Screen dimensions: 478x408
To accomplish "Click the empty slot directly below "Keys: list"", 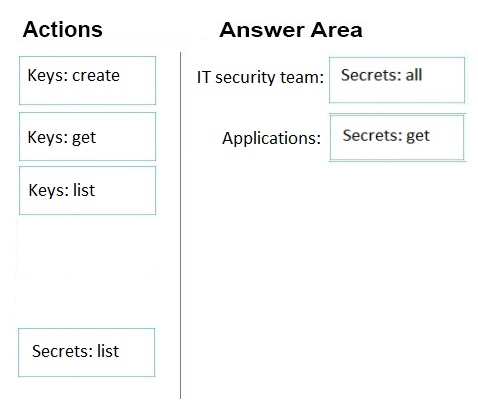I will coord(87,245).
